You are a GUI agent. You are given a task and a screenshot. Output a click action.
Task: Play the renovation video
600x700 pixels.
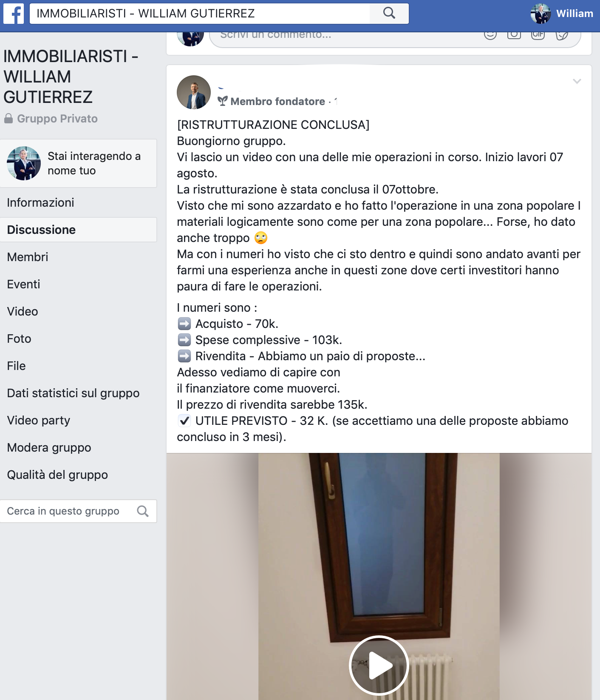pyautogui.click(x=379, y=665)
